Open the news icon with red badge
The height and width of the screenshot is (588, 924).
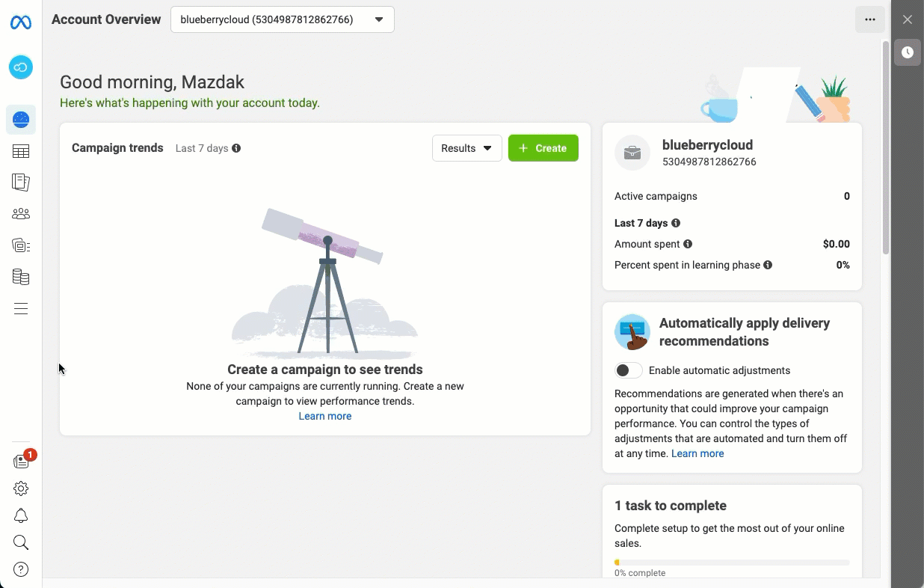tap(21, 462)
